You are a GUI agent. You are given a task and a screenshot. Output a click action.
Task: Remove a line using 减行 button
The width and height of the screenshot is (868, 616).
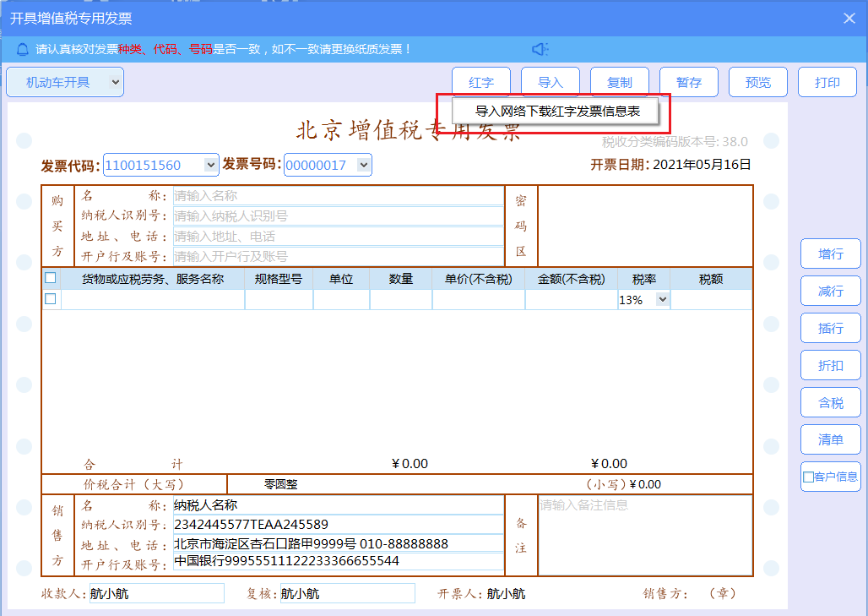click(x=830, y=291)
